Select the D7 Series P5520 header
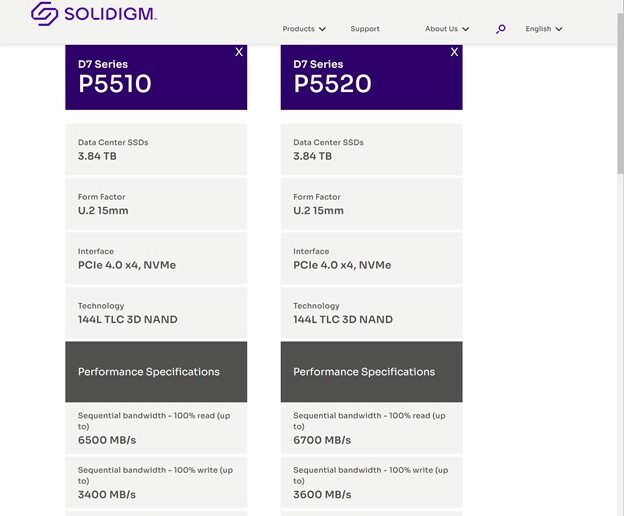This screenshot has height=516, width=624. coord(371,77)
